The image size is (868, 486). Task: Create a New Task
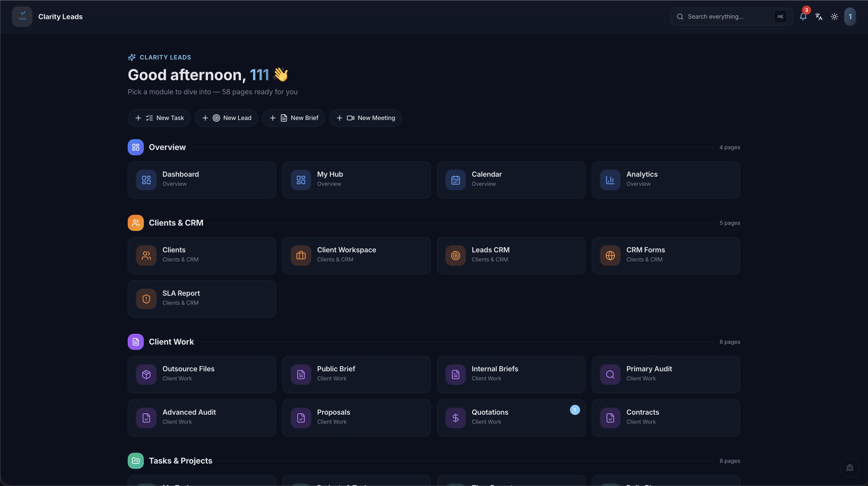pyautogui.click(x=159, y=118)
